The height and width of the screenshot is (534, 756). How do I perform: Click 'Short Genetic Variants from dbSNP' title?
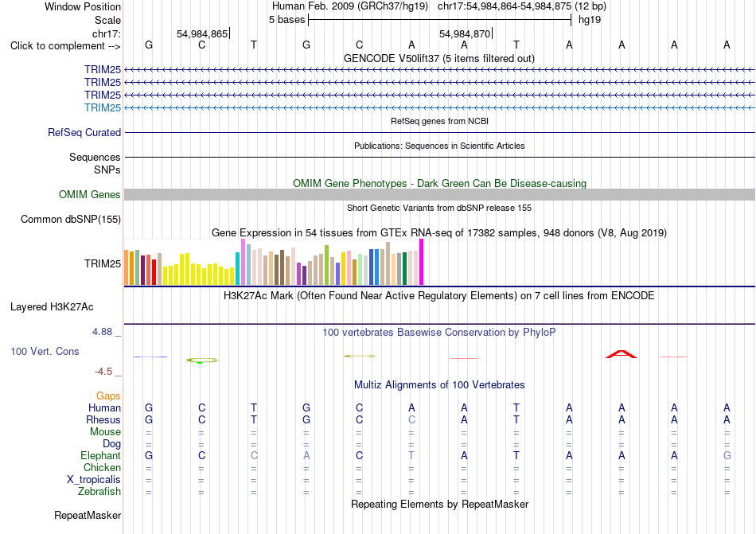click(439, 209)
